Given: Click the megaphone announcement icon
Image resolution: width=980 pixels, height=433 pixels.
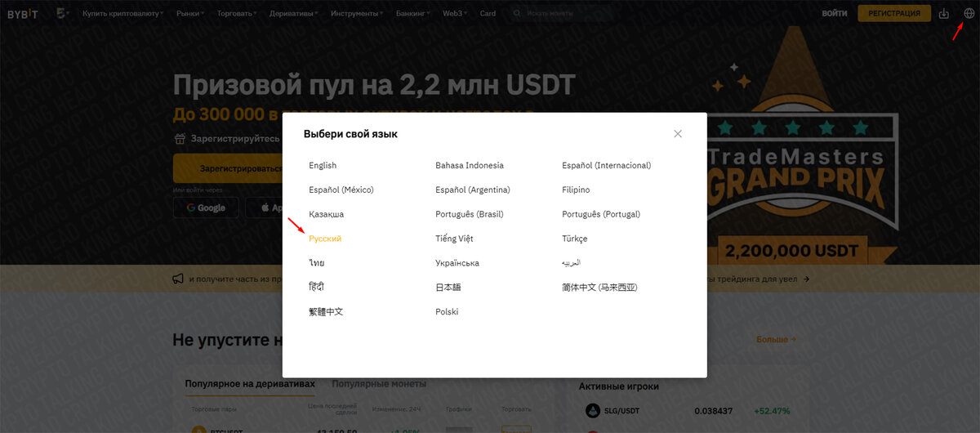Looking at the screenshot, I should 178,279.
